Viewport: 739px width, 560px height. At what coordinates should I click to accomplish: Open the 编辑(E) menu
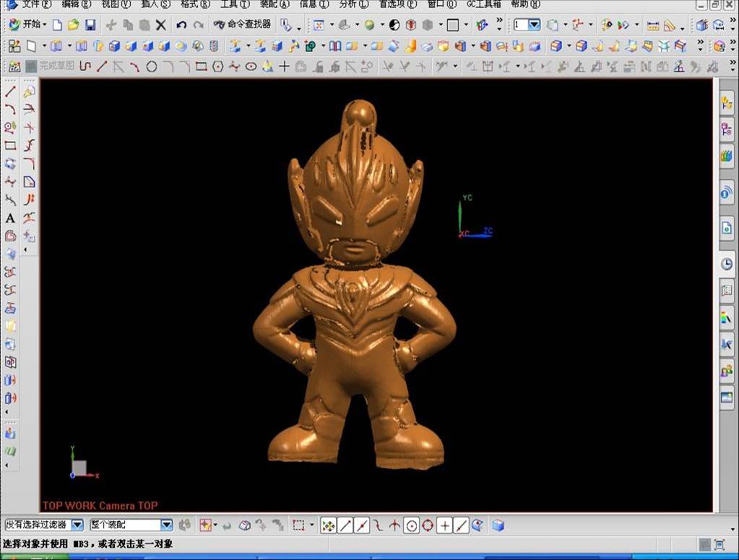(77, 4)
